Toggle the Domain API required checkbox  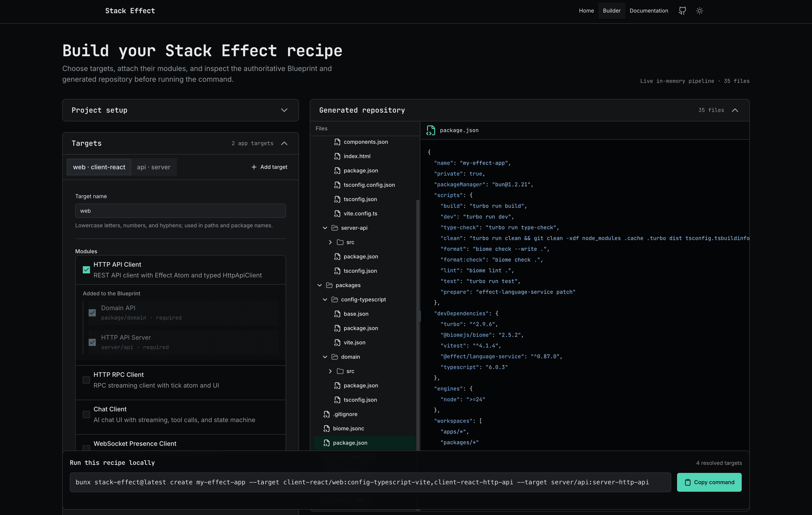point(92,313)
